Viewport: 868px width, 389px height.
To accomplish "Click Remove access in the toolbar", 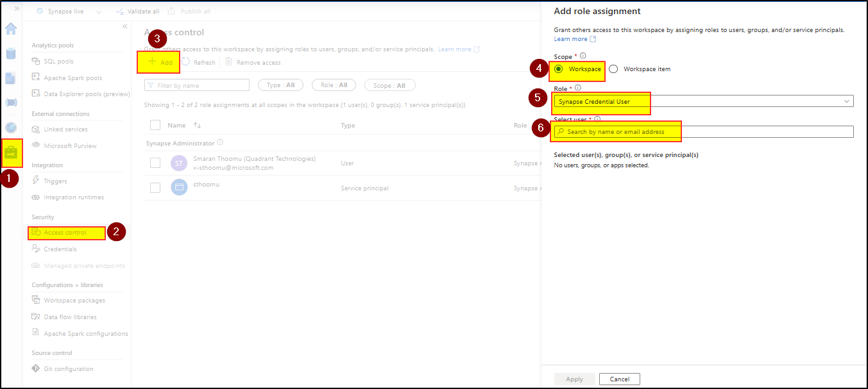I will click(253, 62).
